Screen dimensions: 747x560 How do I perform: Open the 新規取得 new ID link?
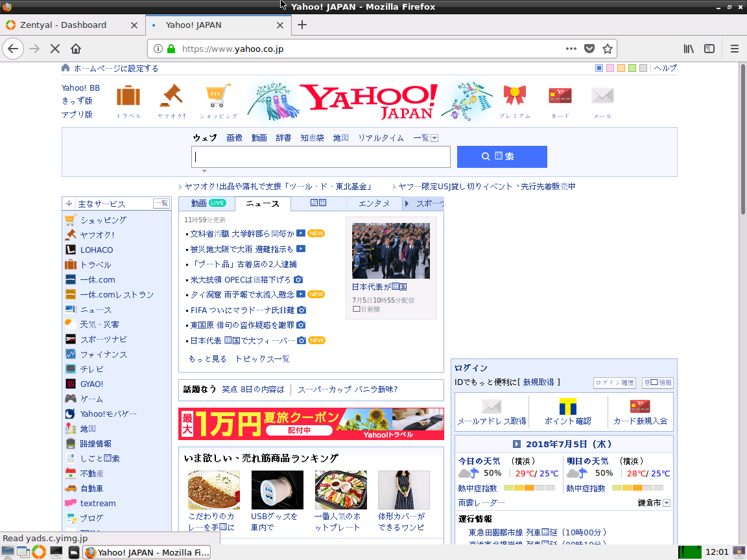point(538,382)
